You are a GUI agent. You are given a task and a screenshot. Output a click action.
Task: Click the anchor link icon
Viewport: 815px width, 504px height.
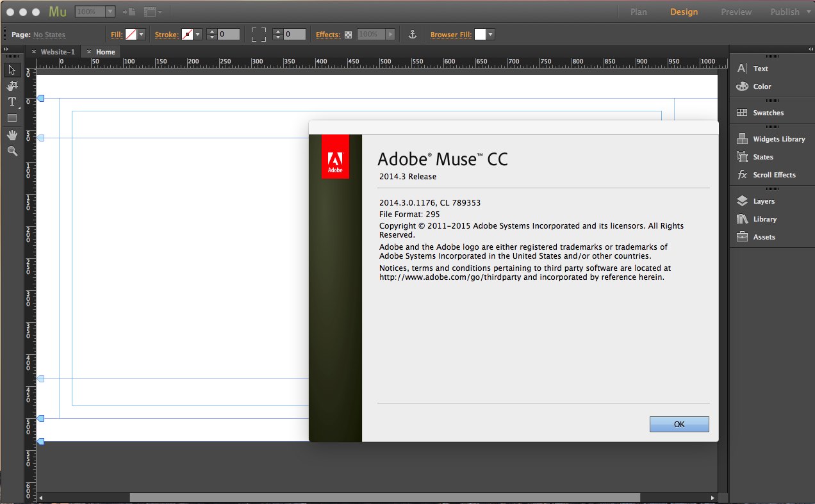coord(413,35)
